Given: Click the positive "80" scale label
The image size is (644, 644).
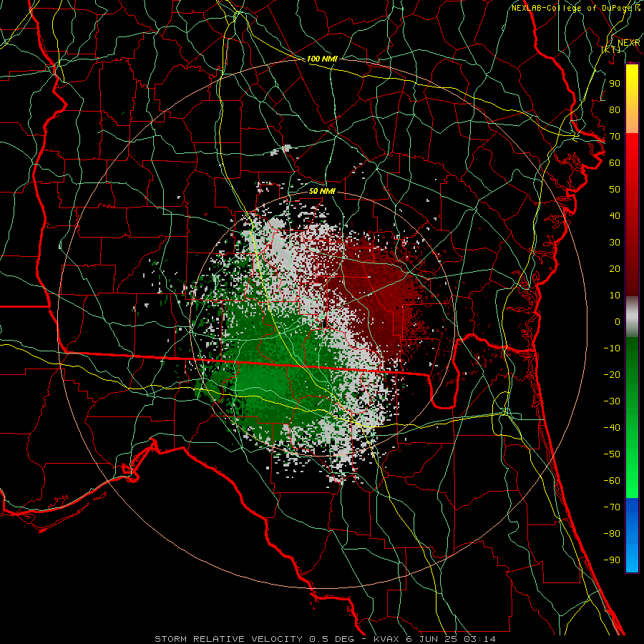Looking at the screenshot, I should pyautogui.click(x=615, y=109).
